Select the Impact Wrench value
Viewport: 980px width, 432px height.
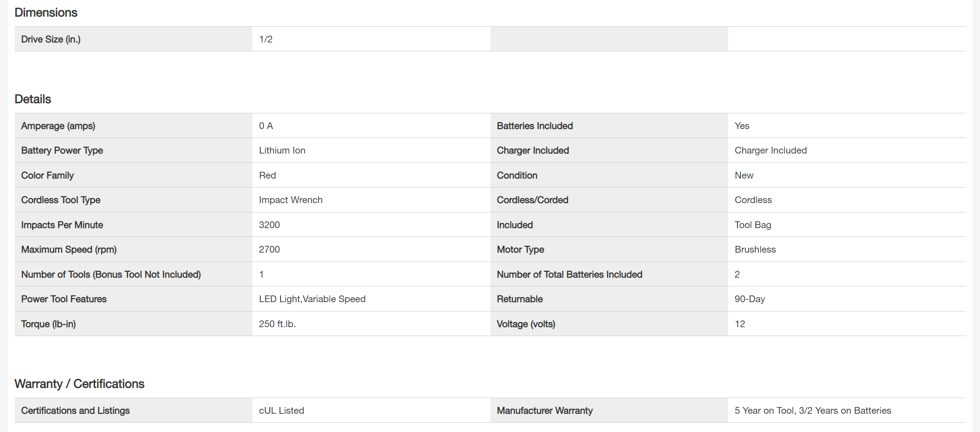[291, 200]
